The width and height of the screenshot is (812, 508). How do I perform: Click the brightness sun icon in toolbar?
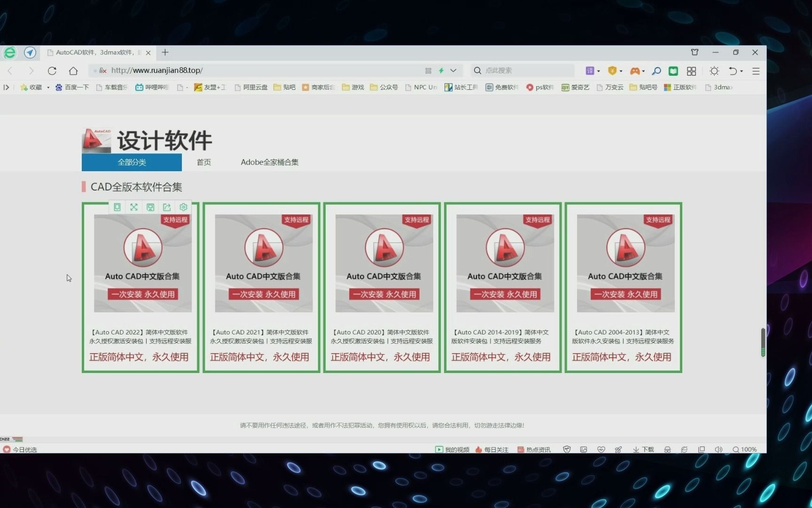[x=714, y=71]
